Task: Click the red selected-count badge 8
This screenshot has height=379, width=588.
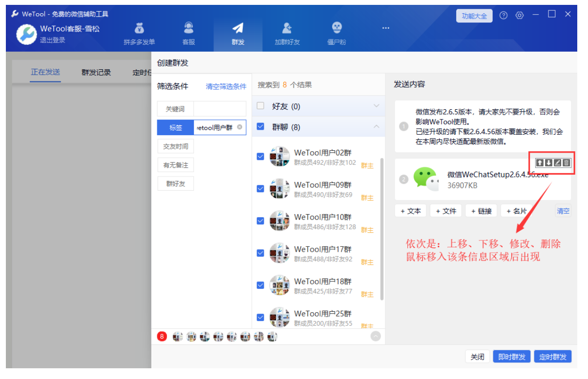Action: point(162,336)
